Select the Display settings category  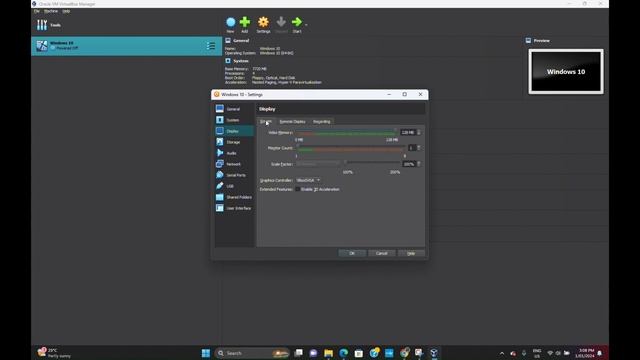pyautogui.click(x=233, y=131)
